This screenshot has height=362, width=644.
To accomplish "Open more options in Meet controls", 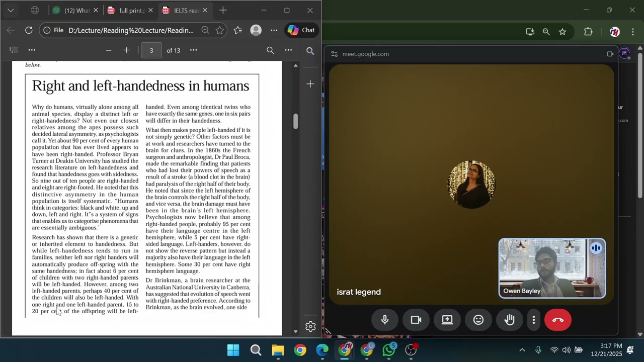I will (x=534, y=320).
